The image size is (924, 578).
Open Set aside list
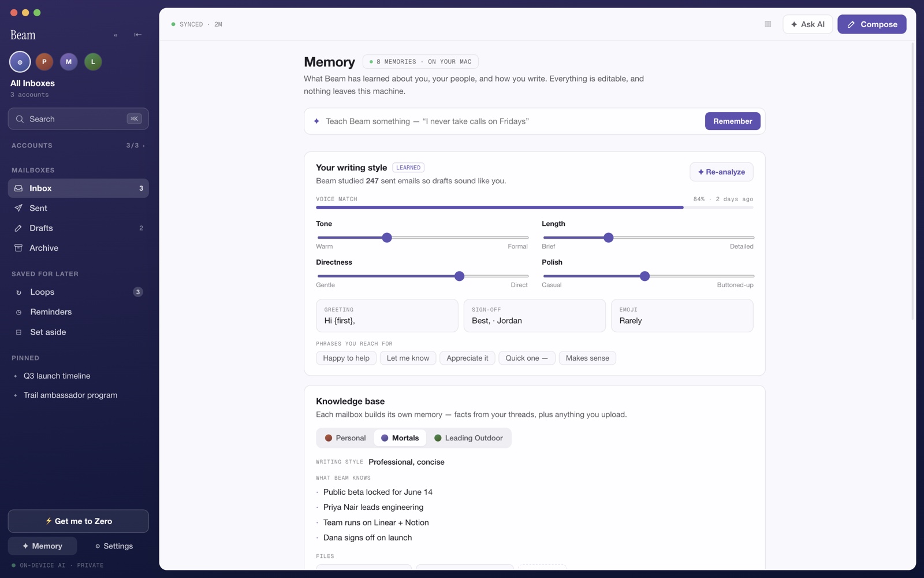tap(78, 332)
